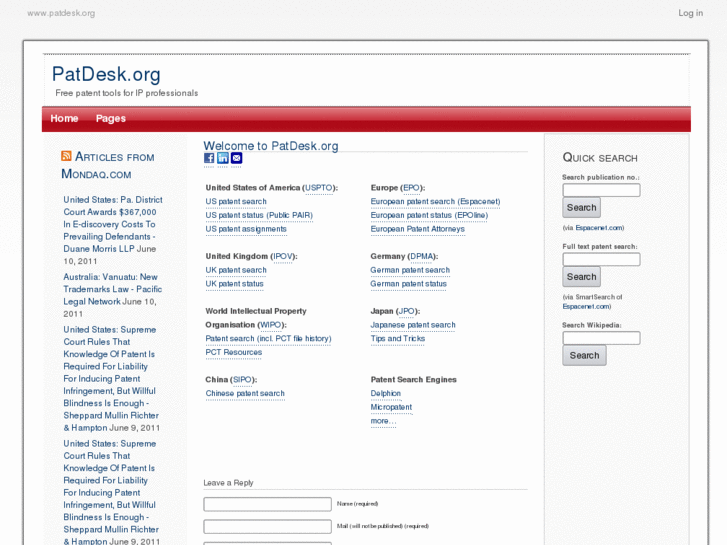Open the Espacenet.com link under publication search
The width and height of the screenshot is (727, 545).
(599, 228)
